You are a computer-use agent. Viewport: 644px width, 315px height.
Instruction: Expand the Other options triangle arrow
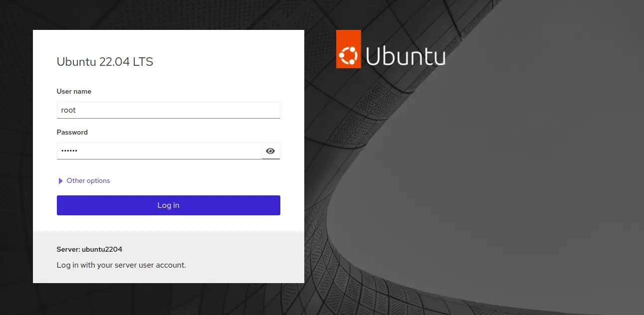(61, 181)
